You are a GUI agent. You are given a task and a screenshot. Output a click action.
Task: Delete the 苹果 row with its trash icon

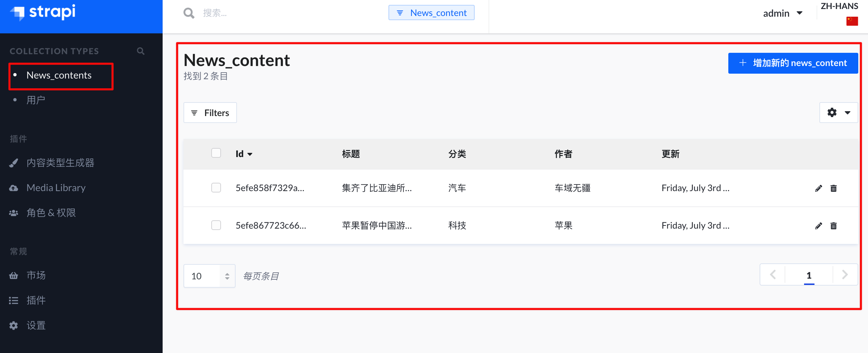click(x=834, y=226)
